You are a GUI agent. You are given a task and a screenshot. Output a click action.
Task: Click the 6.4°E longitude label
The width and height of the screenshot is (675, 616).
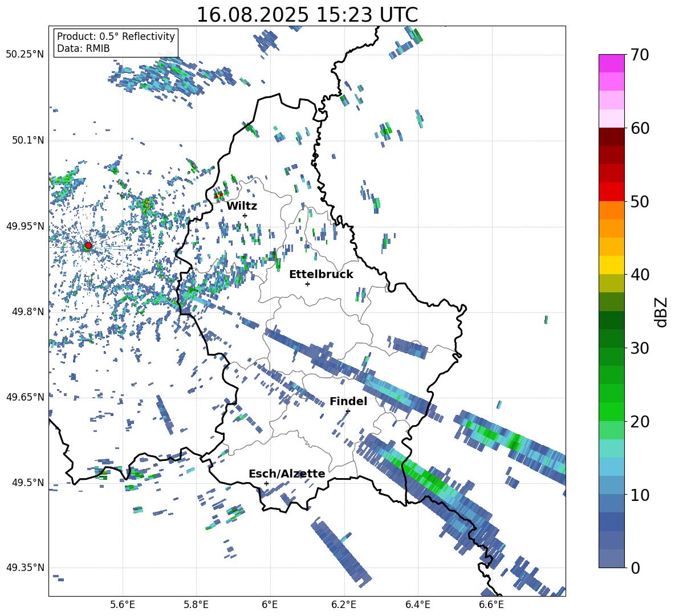pos(417,605)
